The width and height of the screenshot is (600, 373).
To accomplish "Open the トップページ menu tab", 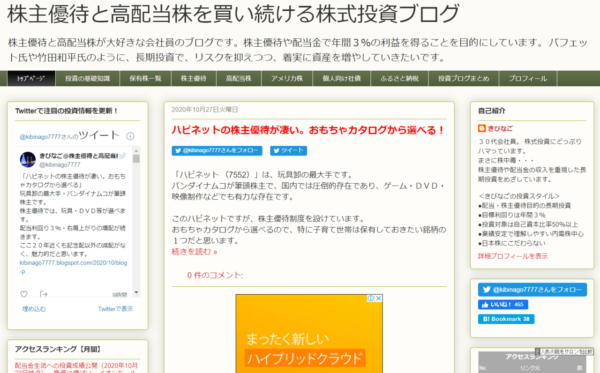I will click(31, 78).
